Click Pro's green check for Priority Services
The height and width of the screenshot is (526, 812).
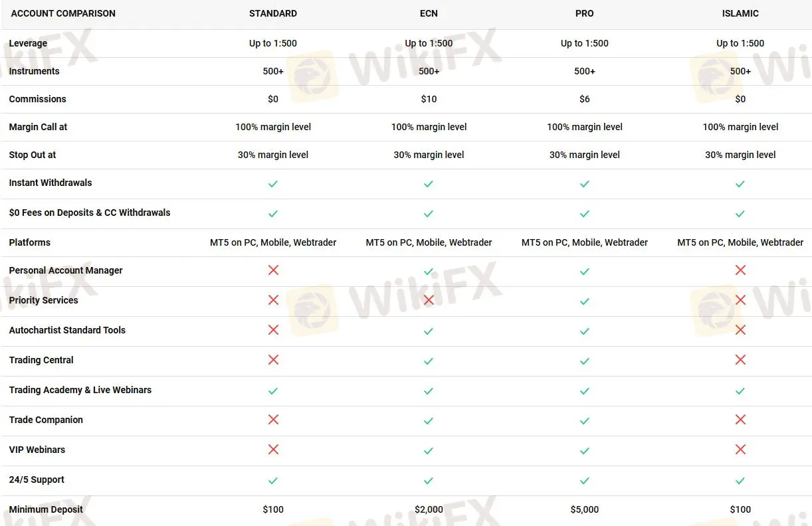(x=585, y=302)
